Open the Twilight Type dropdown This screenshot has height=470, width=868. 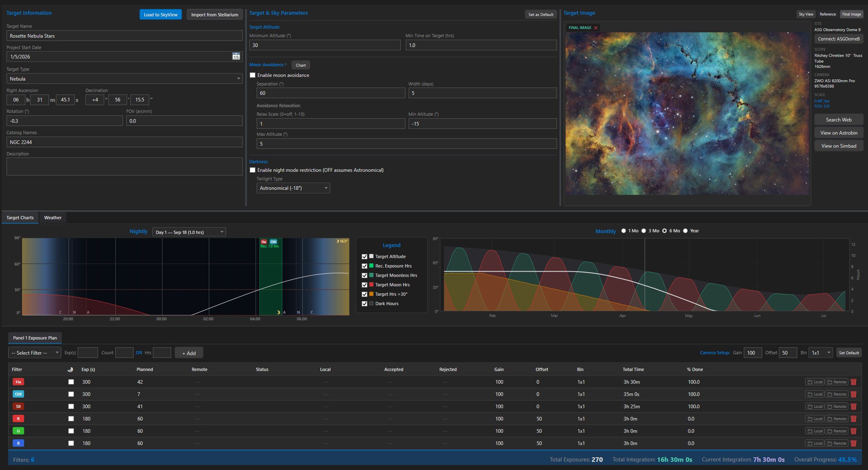(x=293, y=188)
